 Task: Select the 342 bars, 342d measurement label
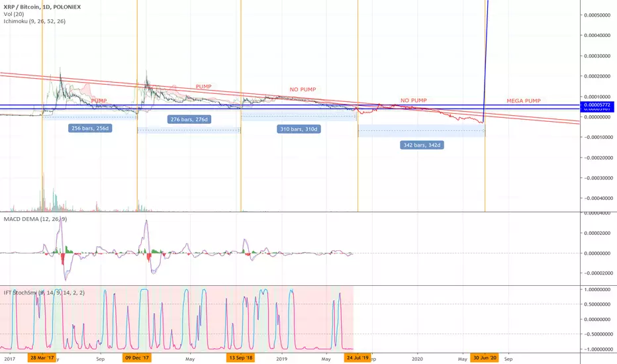coord(422,145)
